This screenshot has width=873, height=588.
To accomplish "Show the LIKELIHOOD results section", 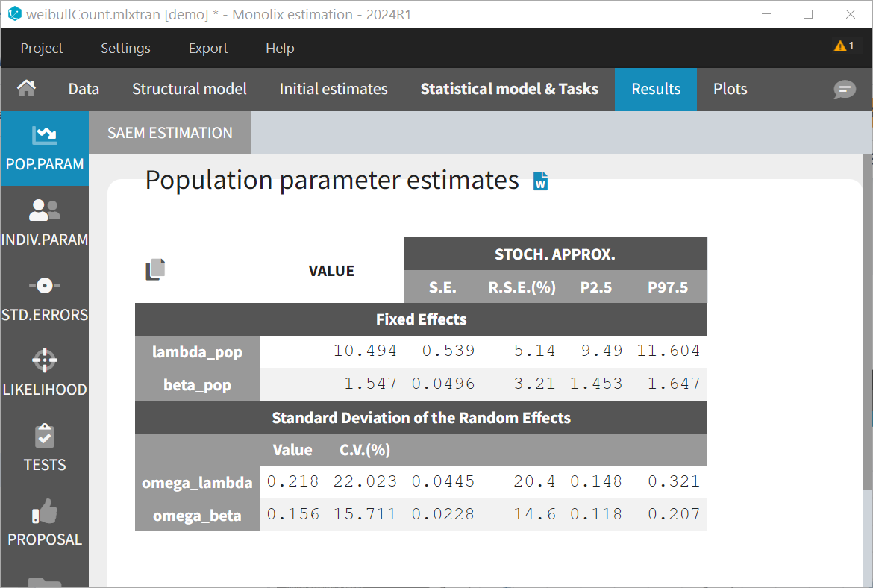I will pyautogui.click(x=44, y=373).
